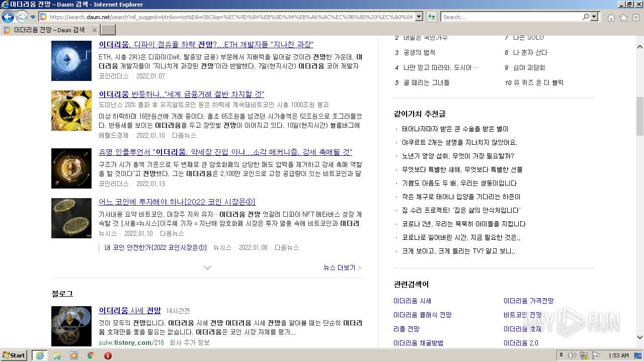This screenshot has height=362, width=644.
Task: Open a new blank tab
Action: 108,30
